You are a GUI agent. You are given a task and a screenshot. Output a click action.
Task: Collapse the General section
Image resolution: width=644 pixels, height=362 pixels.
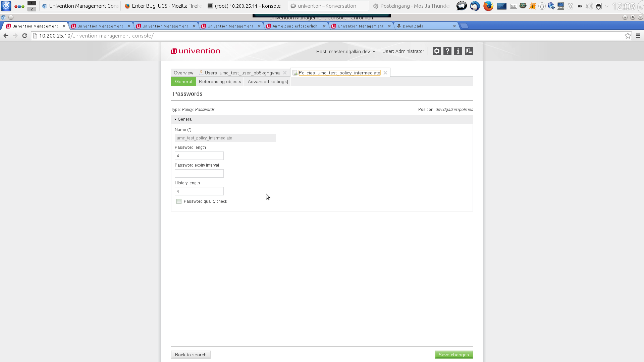click(x=183, y=119)
